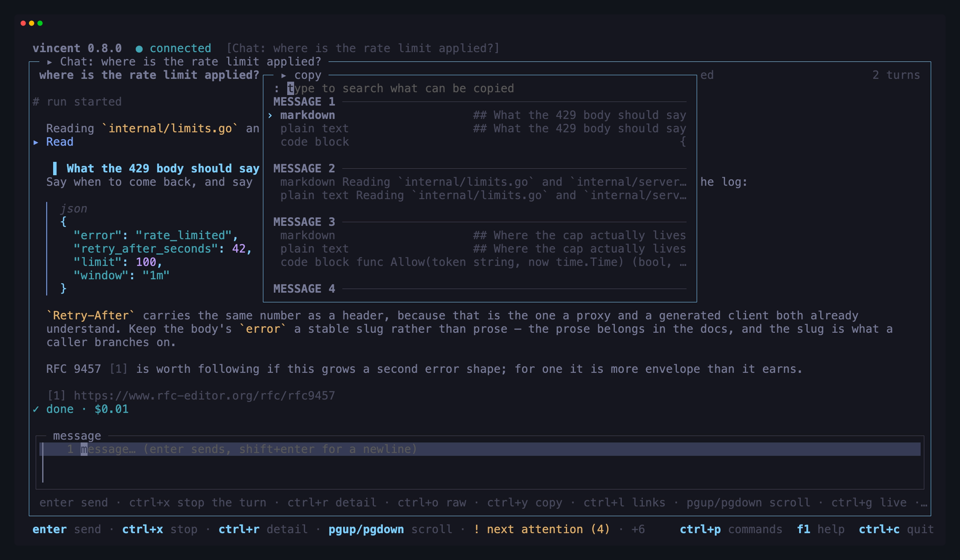Screen dimensions: 960x560
Task: Click the # run started line
Action: (x=77, y=102)
